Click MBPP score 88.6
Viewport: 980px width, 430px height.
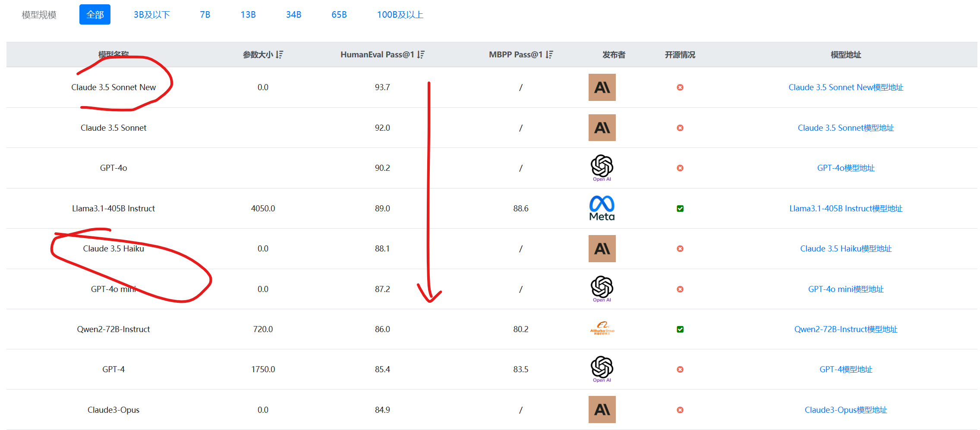point(521,208)
